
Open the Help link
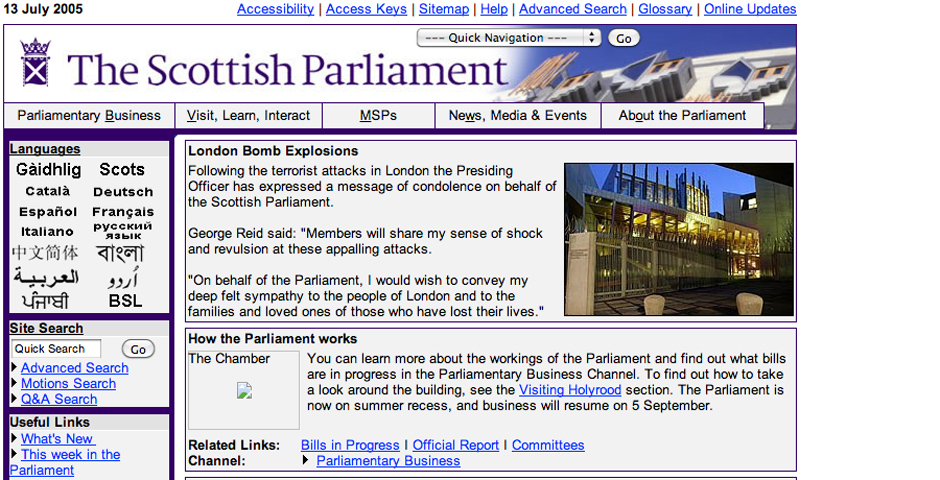(494, 9)
